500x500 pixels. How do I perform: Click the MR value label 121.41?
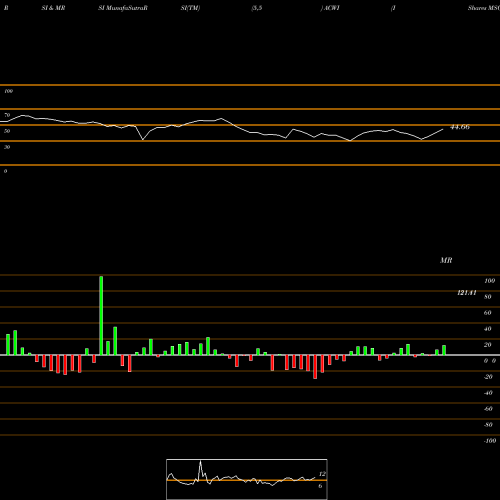point(467,293)
